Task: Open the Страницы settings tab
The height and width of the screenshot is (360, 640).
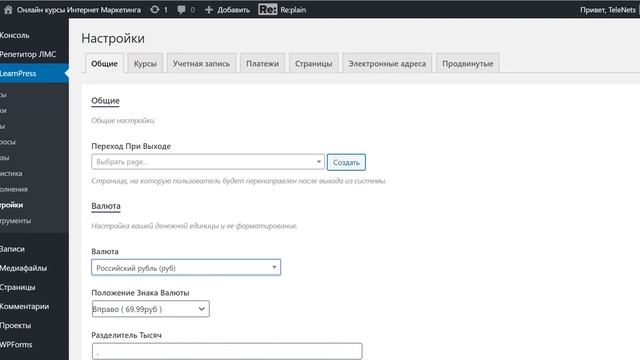Action: coord(313,64)
